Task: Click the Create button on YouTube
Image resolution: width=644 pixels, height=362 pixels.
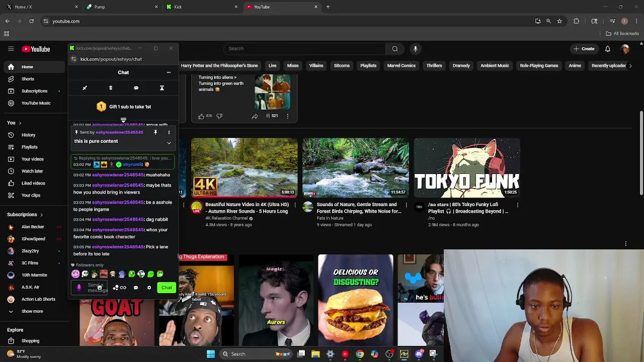Action: click(x=584, y=49)
